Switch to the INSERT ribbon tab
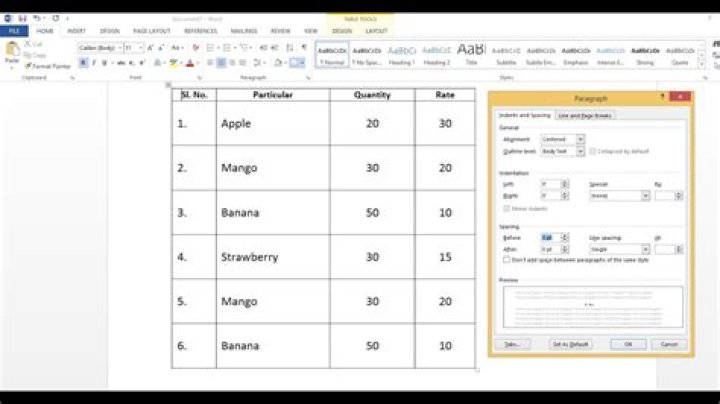 click(76, 31)
